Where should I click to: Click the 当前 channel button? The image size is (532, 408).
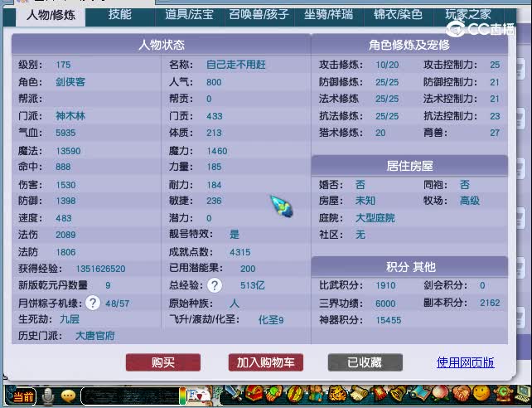click(x=23, y=396)
